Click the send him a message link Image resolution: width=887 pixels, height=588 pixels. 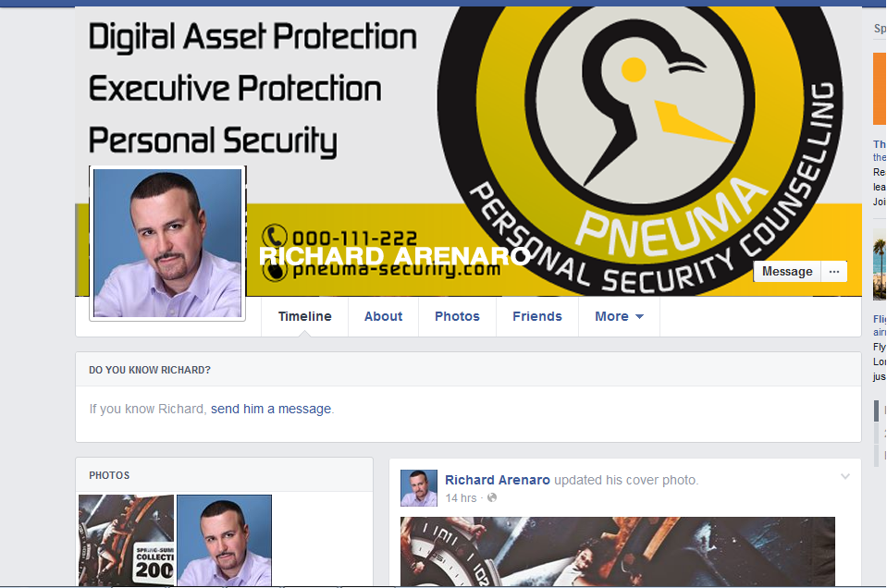(271, 409)
